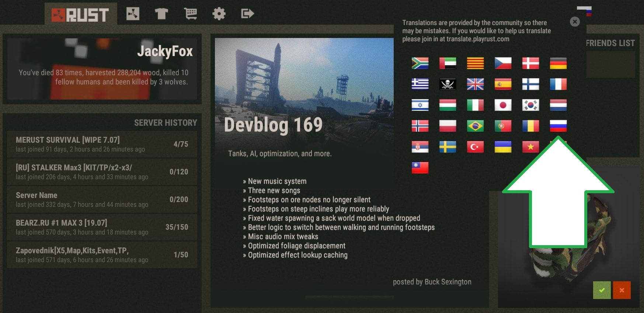Viewport: 644px width, 313px height.
Task: Select the French flag language
Action: [558, 84]
